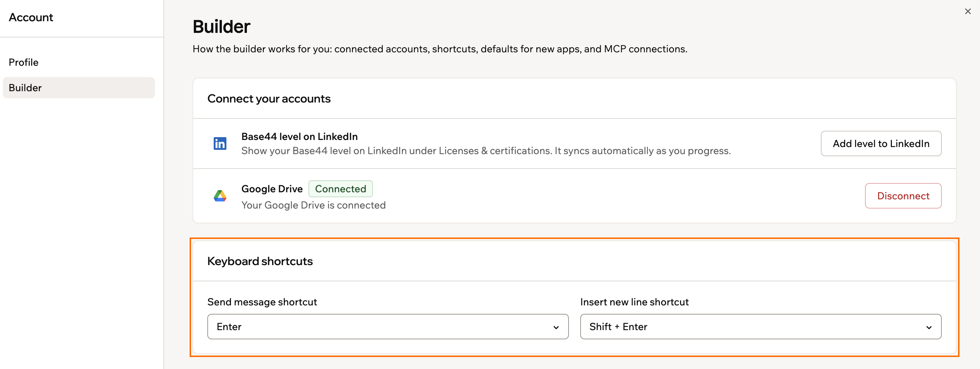Select the Builder sidebar item

[x=79, y=88]
